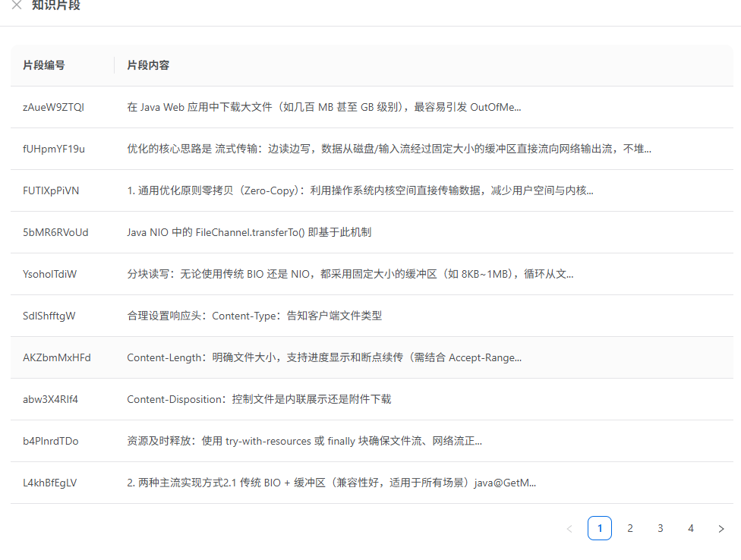This screenshot has width=741, height=560.
Task: Go to page 4 of the fragment list
Action: (x=690, y=528)
